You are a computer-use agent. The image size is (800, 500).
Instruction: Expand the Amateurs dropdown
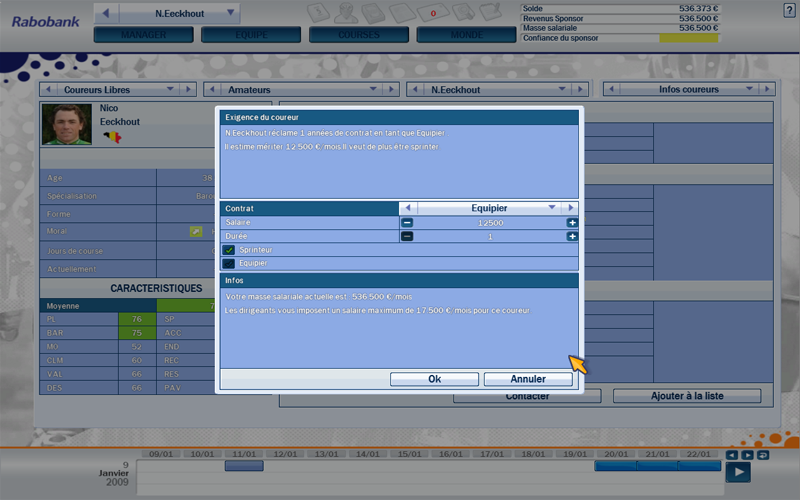[373, 89]
